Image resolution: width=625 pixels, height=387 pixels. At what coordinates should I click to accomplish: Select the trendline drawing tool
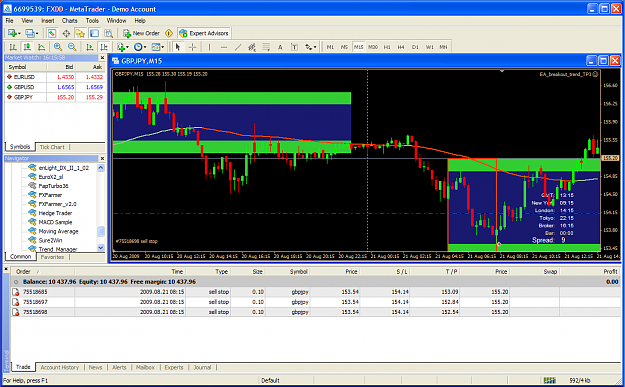[238, 47]
